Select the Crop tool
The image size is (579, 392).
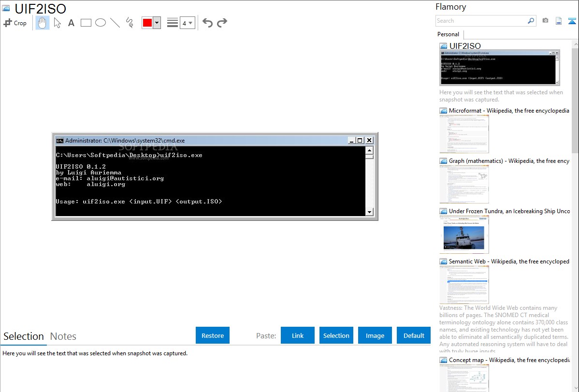click(15, 23)
